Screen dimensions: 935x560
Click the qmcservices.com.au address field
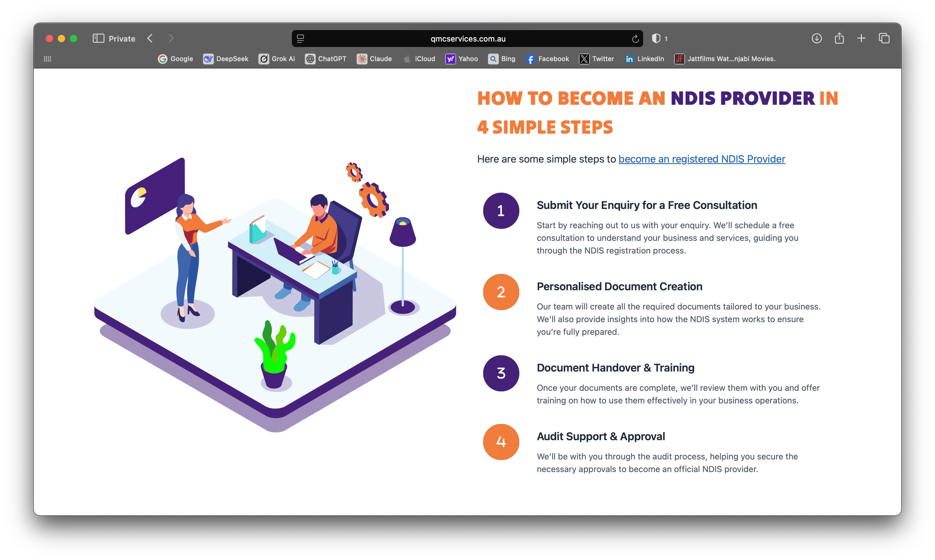[x=468, y=39]
